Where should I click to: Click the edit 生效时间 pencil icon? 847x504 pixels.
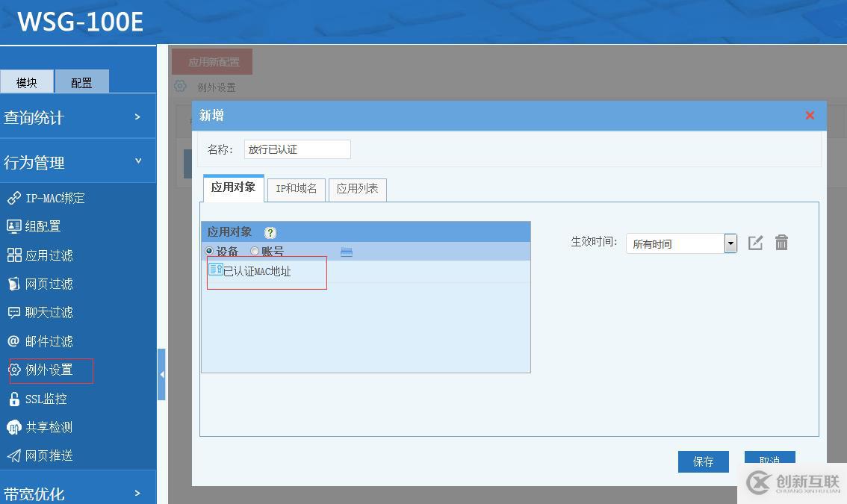(755, 243)
